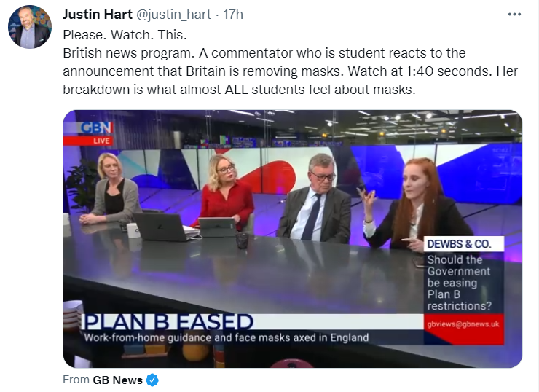Click the man in suit and tie
The height and width of the screenshot is (392, 539).
click(x=315, y=199)
